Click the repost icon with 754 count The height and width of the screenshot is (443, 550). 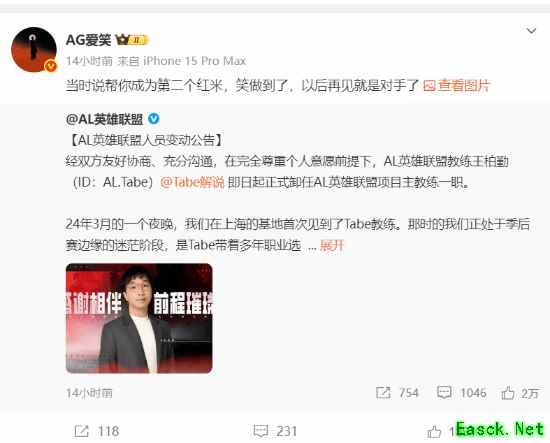[383, 393]
